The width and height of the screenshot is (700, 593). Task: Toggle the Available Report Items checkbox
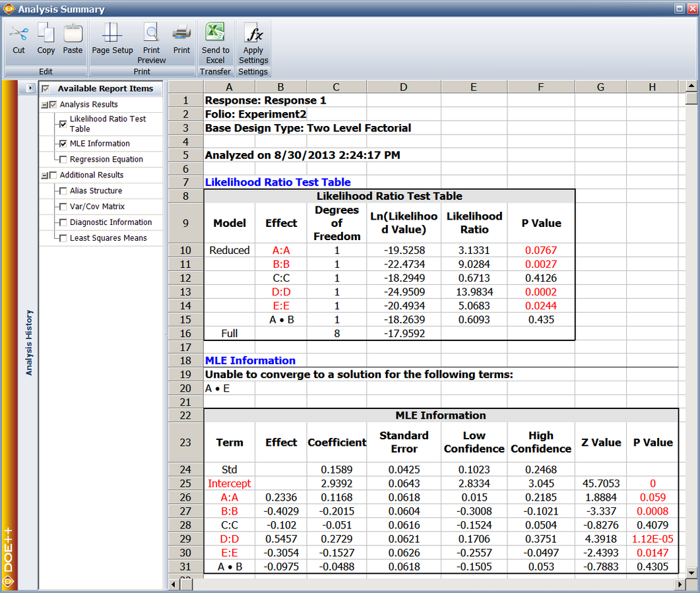click(46, 88)
